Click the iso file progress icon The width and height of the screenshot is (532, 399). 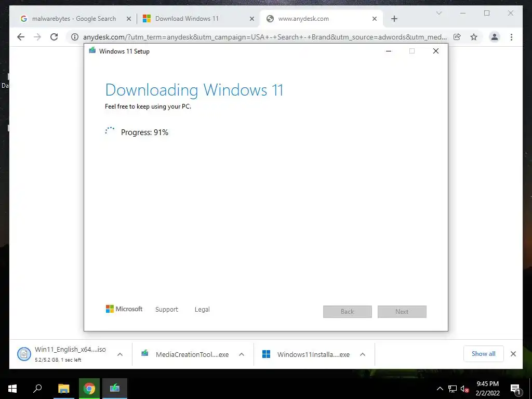point(24,354)
